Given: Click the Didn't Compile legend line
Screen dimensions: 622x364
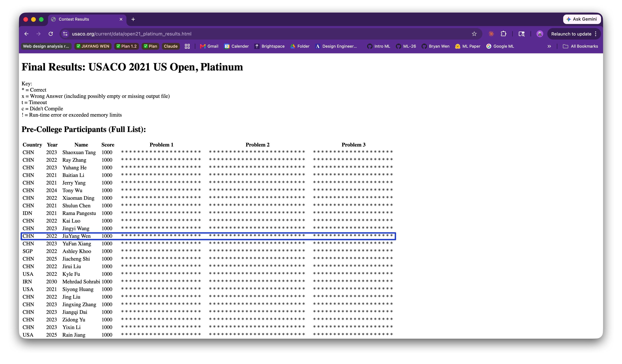Looking at the screenshot, I should pyautogui.click(x=42, y=109).
